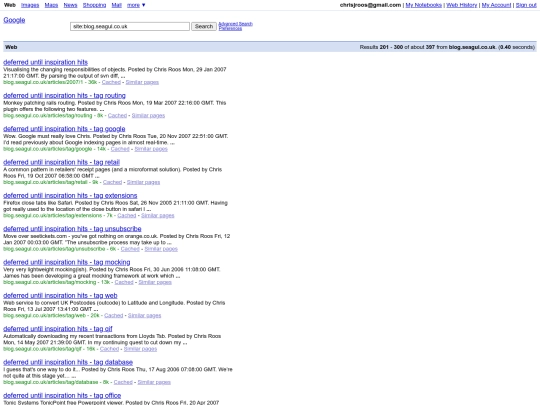Screen dimensions: 540x405
Task: Open Cached link for tag/mocking result
Action: [124, 282]
